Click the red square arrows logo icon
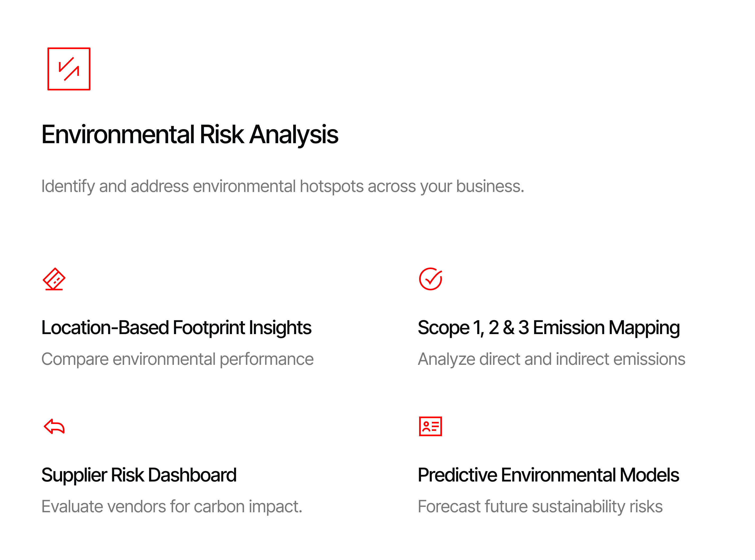Image resolution: width=755 pixels, height=560 pixels. click(x=69, y=69)
